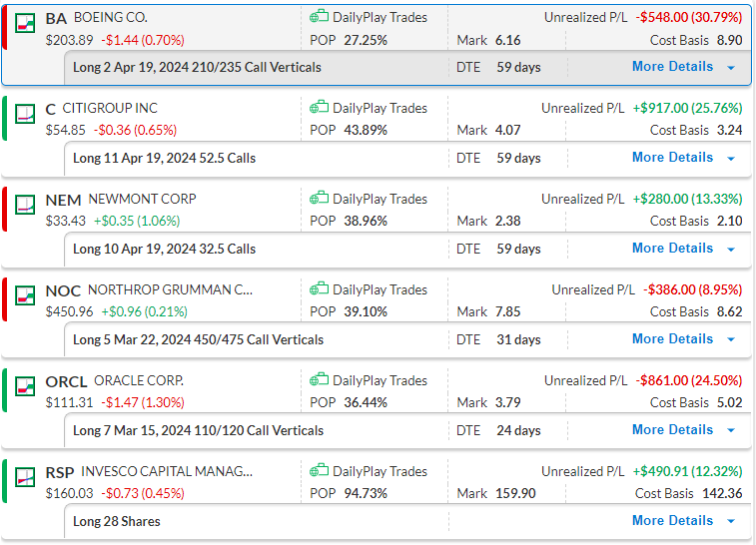Click Oracle unrealized P/L -$861.00 (24.50%)
The width and height of the screenshot is (756, 545).
pos(689,380)
